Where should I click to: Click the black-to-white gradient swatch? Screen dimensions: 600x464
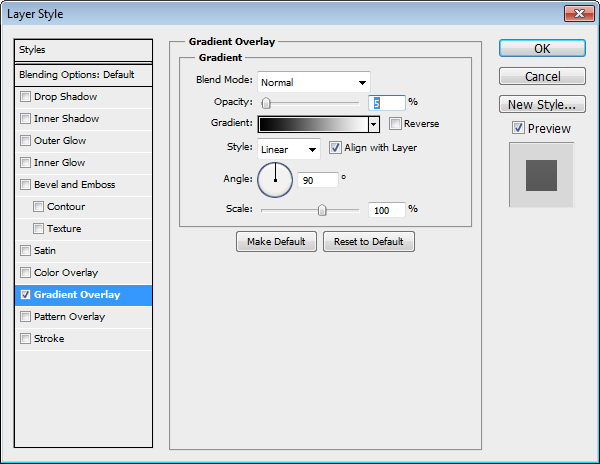click(312, 124)
